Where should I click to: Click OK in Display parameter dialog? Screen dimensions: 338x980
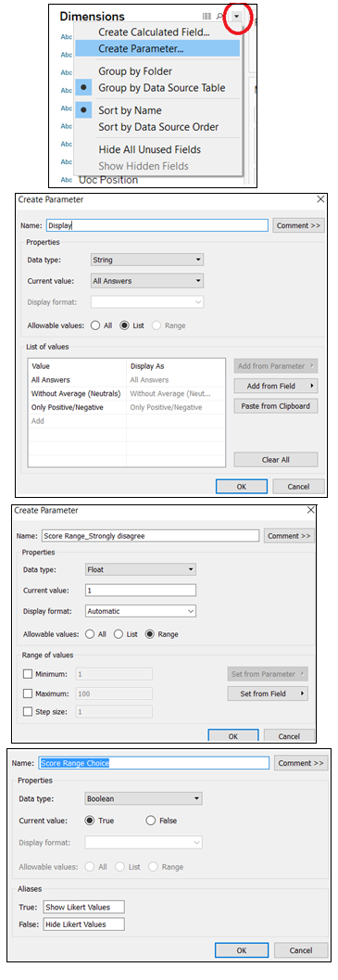(x=241, y=486)
